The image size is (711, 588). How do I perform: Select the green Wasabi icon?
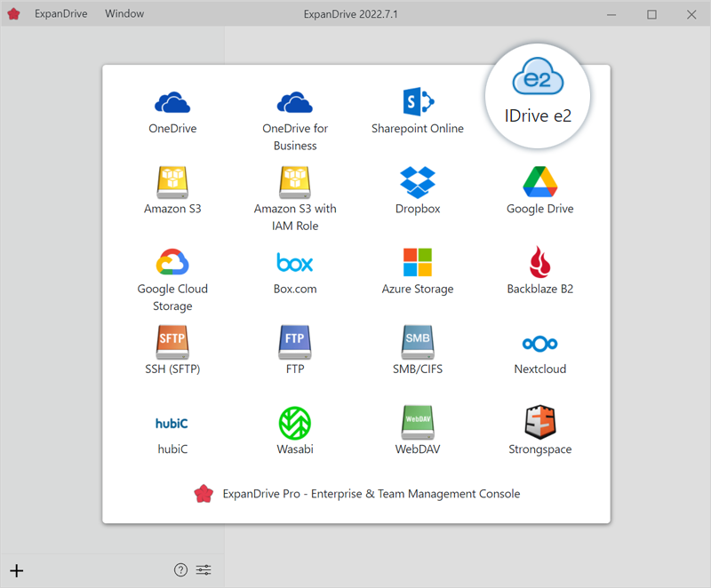295,423
